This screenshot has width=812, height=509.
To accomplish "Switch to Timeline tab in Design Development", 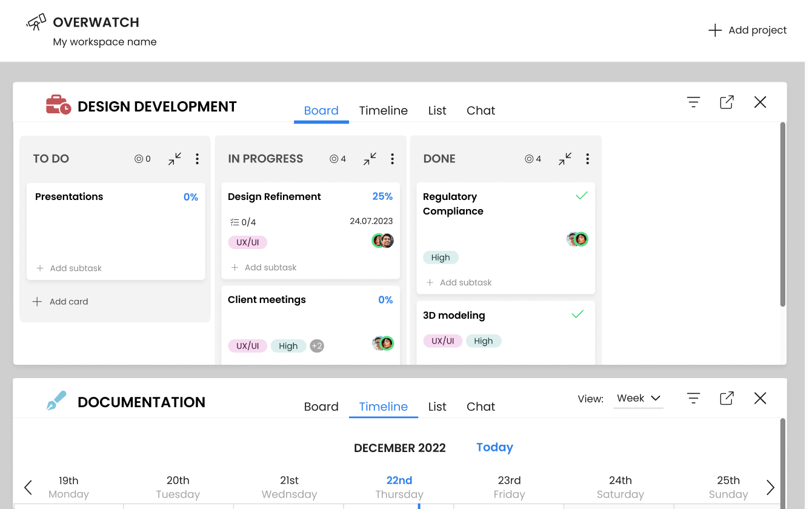I will click(383, 111).
